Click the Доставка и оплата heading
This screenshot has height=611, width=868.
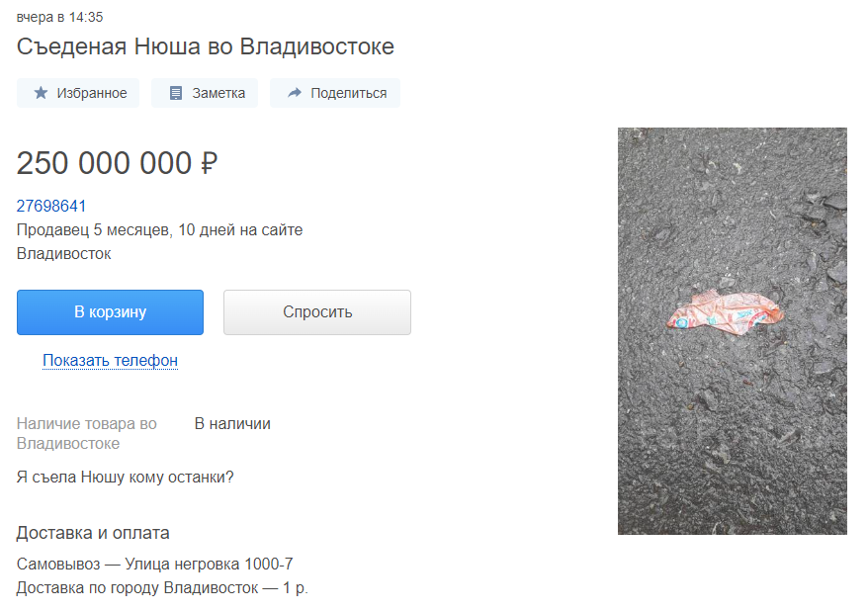click(93, 533)
